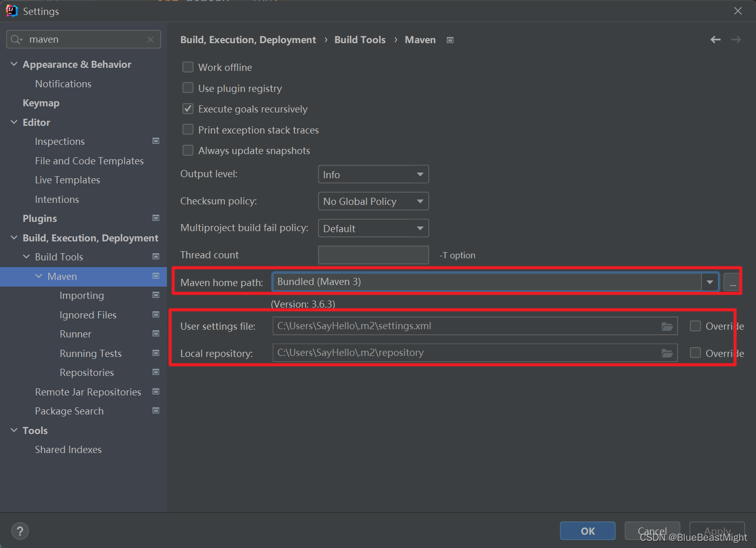Image resolution: width=756 pixels, height=548 pixels.
Task: Click project-level icon next to Inspections
Action: 156,141
